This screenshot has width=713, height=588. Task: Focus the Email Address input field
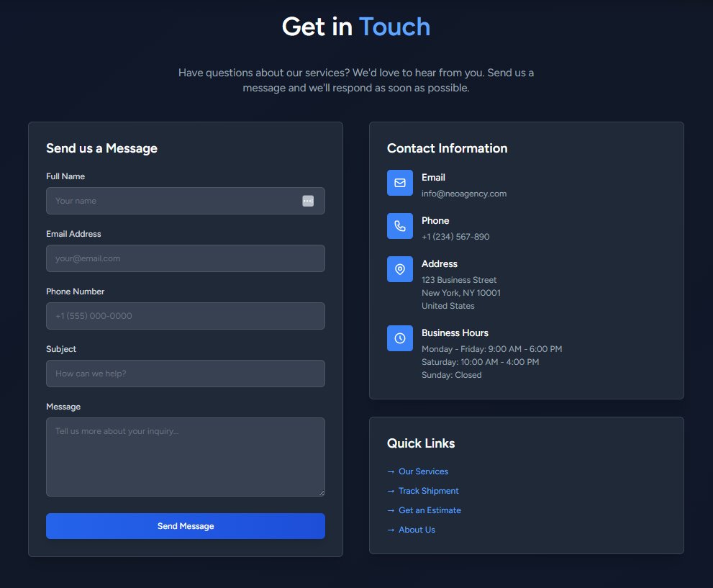(186, 258)
